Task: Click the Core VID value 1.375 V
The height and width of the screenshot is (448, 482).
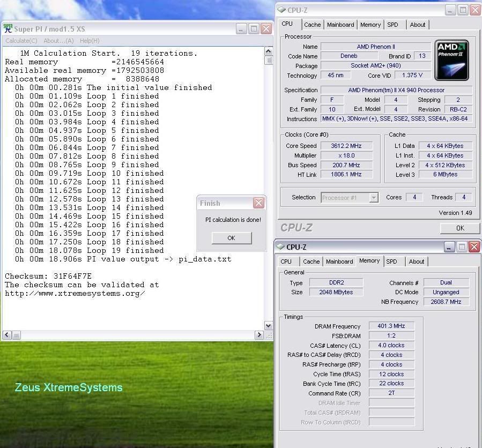Action: coord(412,75)
